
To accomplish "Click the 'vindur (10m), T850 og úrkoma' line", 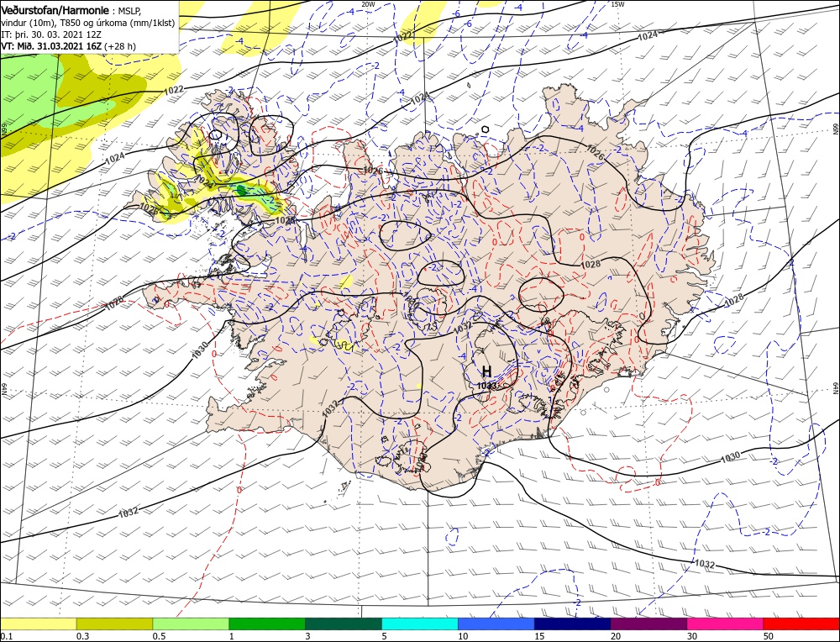I will tap(88, 23).
